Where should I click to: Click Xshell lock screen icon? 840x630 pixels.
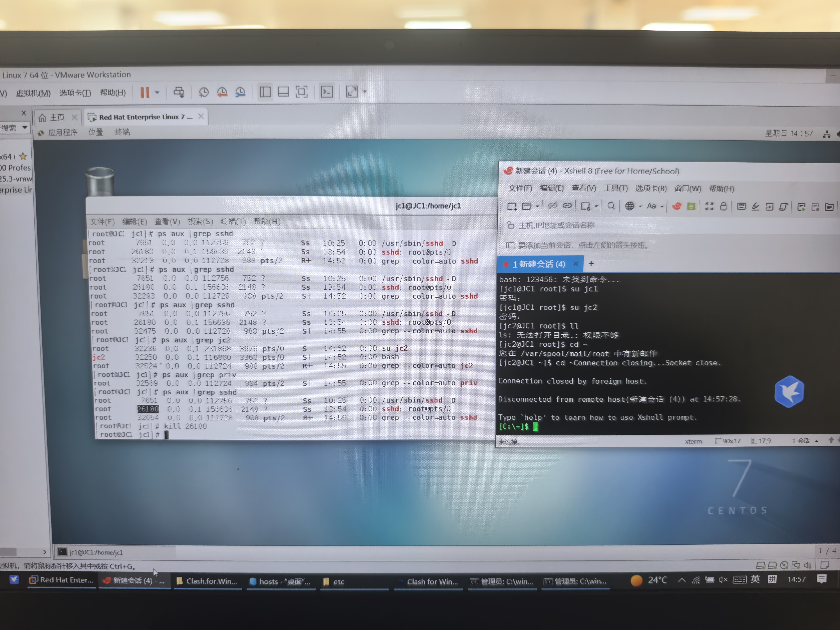[723, 206]
